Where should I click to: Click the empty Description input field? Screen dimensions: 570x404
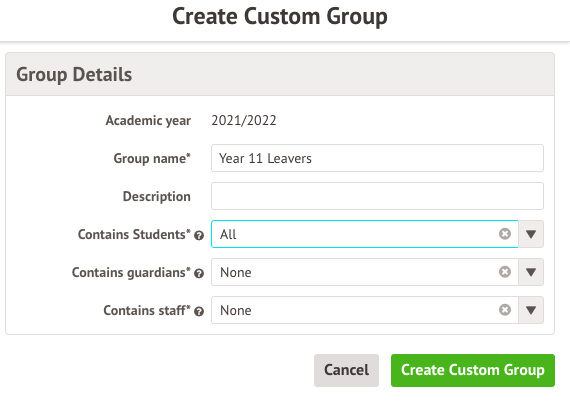[377, 196]
